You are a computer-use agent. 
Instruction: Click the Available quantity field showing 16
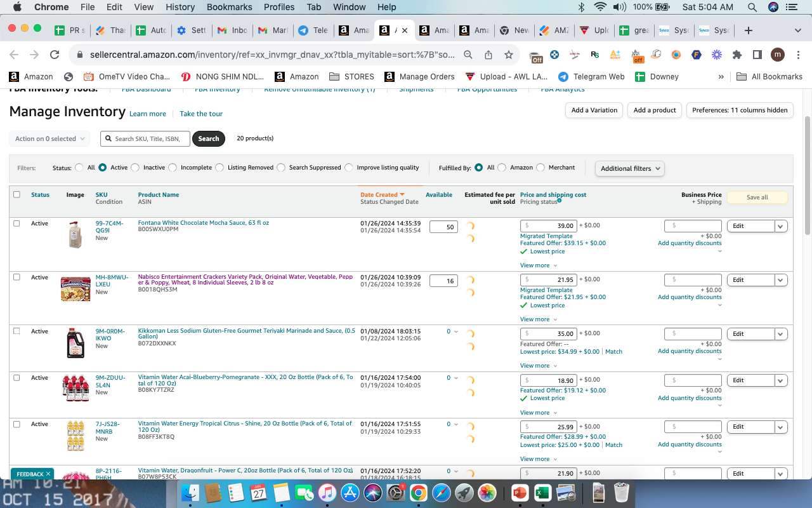tap(443, 281)
